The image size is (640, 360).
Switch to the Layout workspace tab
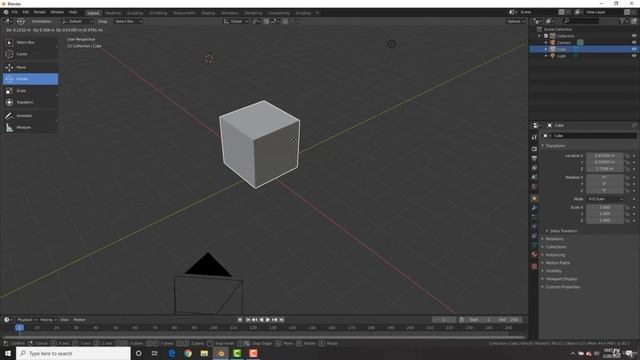pos(93,13)
